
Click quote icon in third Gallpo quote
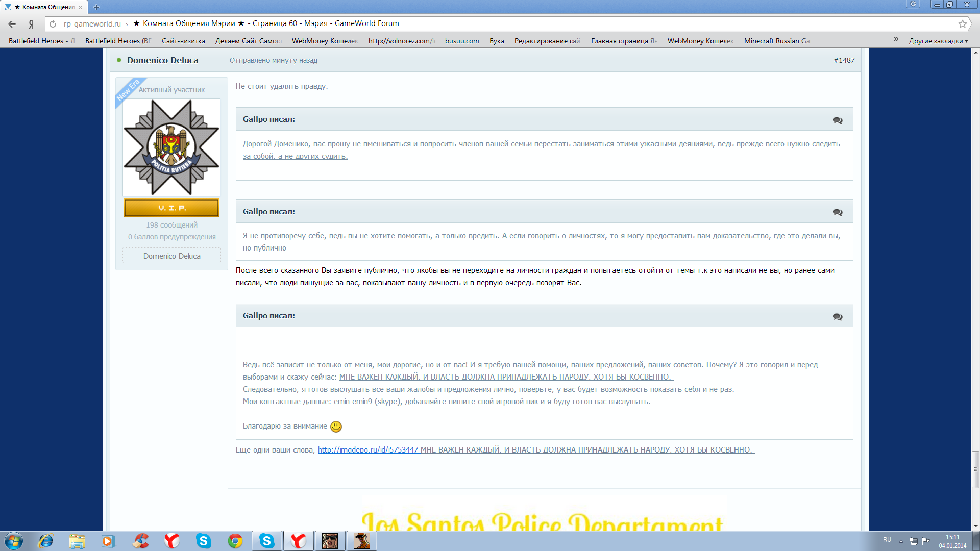point(838,317)
